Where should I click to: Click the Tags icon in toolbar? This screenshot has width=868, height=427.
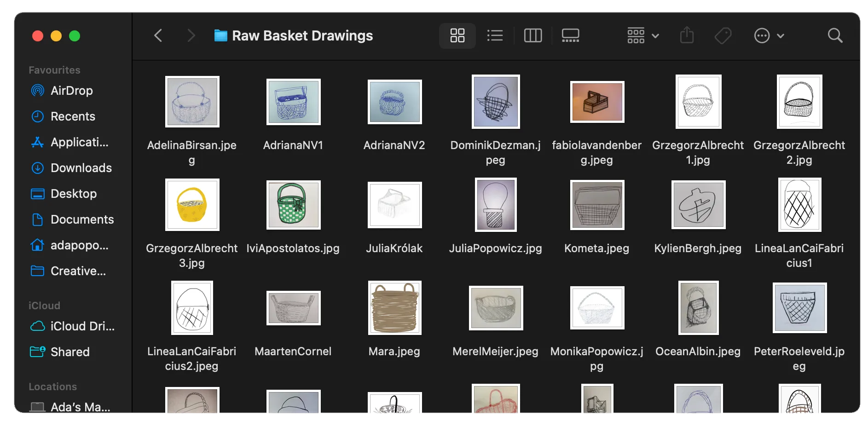point(723,35)
